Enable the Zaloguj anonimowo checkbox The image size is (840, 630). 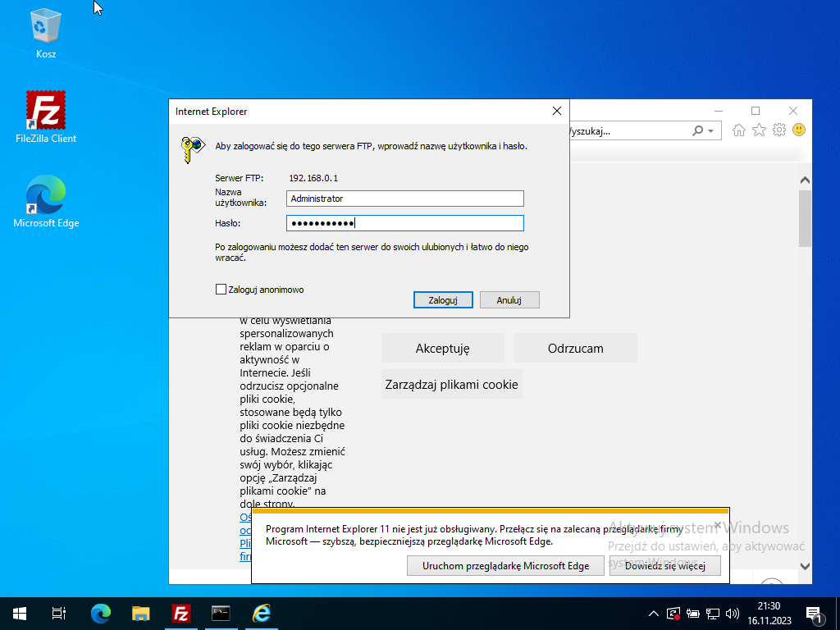pos(221,290)
